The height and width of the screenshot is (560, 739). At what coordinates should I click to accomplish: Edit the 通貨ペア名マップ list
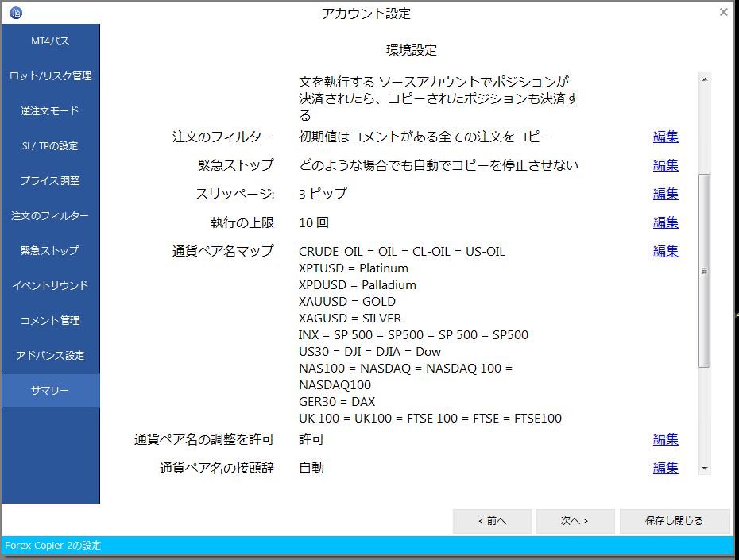click(665, 251)
